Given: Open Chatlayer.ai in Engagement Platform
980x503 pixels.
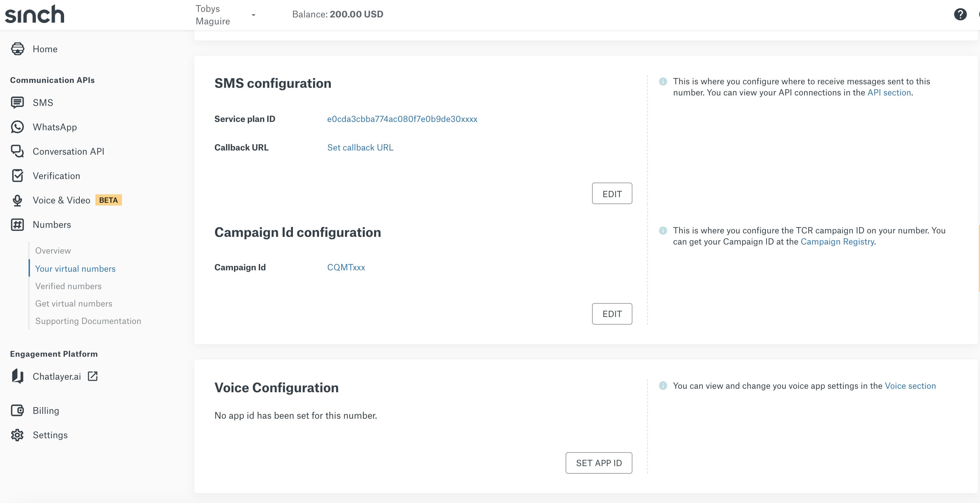Looking at the screenshot, I should 57,376.
